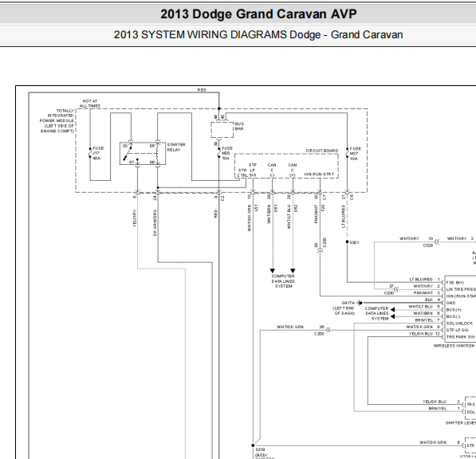The height and width of the screenshot is (459, 476).
Task: Click the 'LIN TIRE PRES' pin label
Action: coord(461,289)
